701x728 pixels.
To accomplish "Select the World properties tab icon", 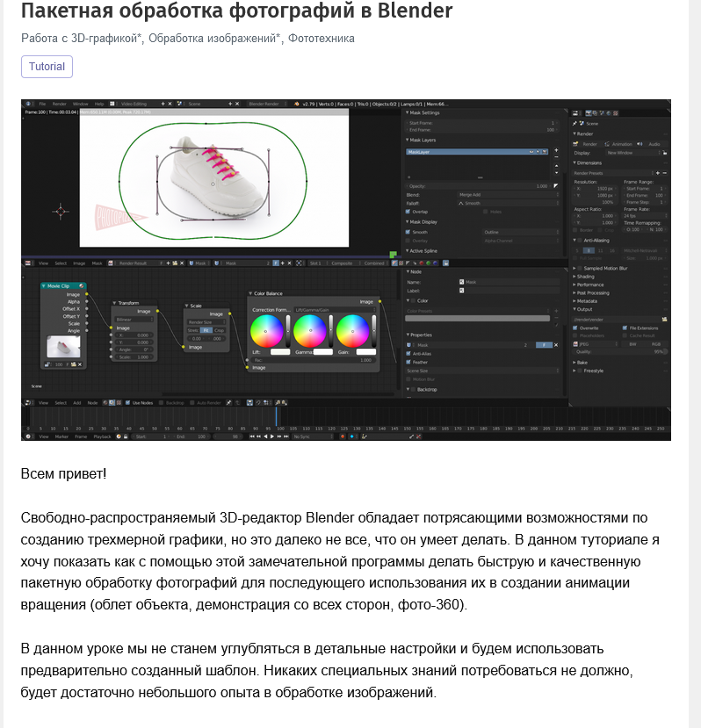I will pos(609,112).
